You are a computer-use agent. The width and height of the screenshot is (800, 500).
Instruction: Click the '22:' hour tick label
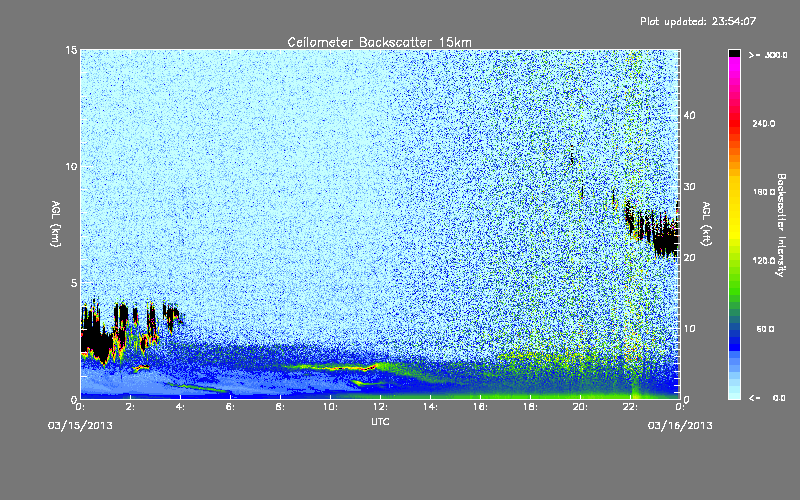coord(630,407)
